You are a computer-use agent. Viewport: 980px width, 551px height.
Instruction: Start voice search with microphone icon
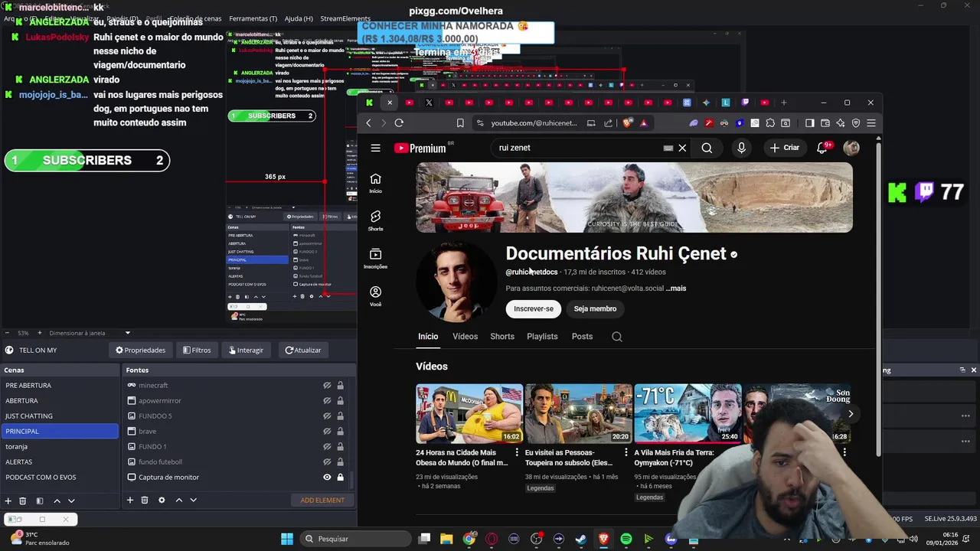tap(741, 148)
